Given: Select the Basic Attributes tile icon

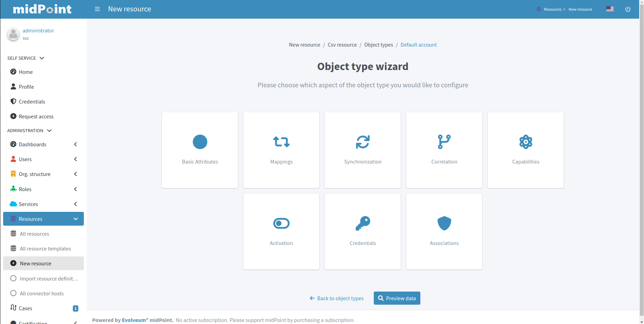Looking at the screenshot, I should point(200,142).
